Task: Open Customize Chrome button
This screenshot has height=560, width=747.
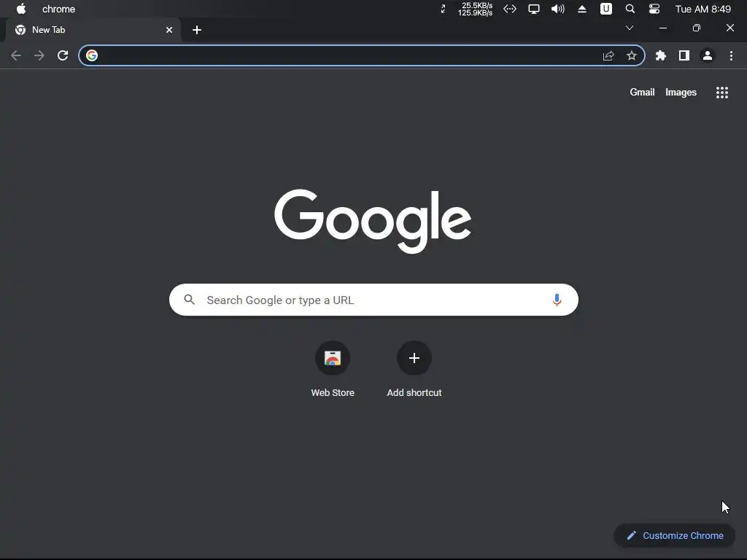Action: tap(675, 536)
